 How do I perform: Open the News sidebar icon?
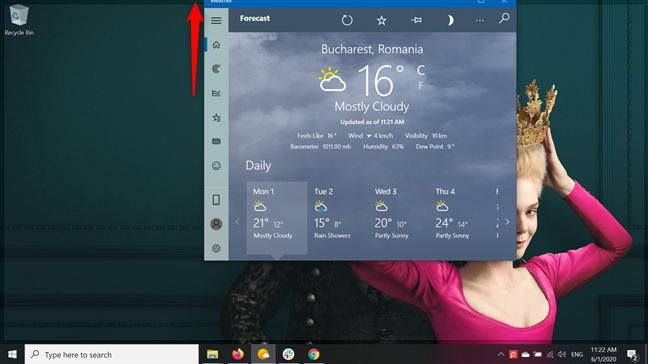[216, 141]
